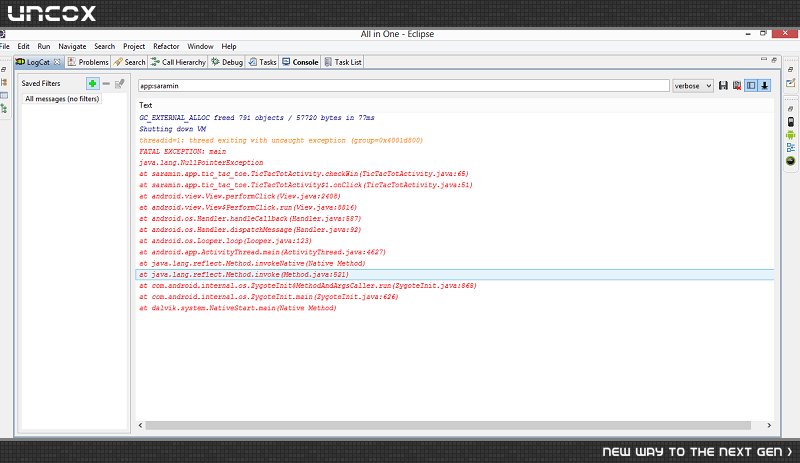Restore the upper right minimized view stack

point(790,69)
